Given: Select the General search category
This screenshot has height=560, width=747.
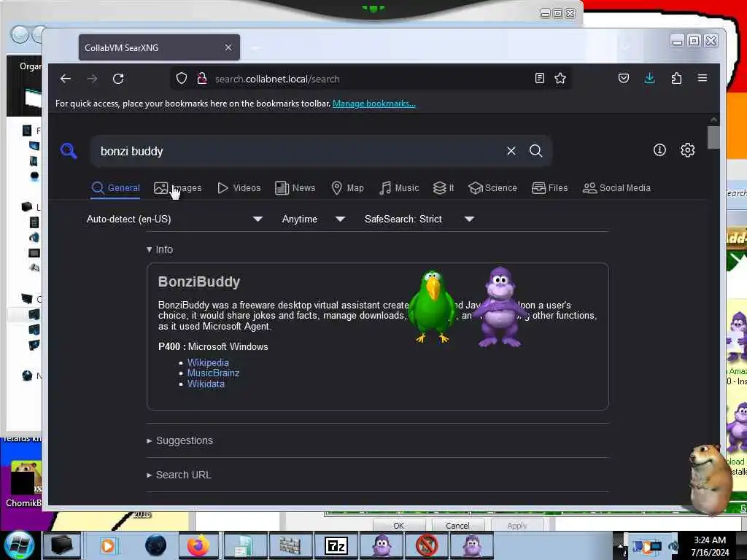Looking at the screenshot, I should pos(116,188).
